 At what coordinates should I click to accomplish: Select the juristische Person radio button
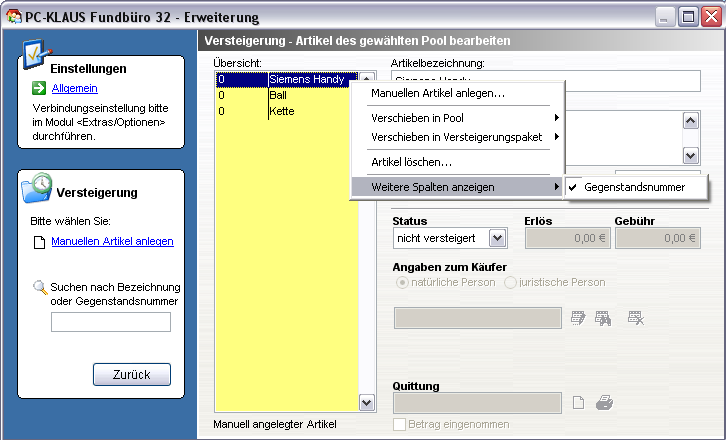[x=511, y=283]
